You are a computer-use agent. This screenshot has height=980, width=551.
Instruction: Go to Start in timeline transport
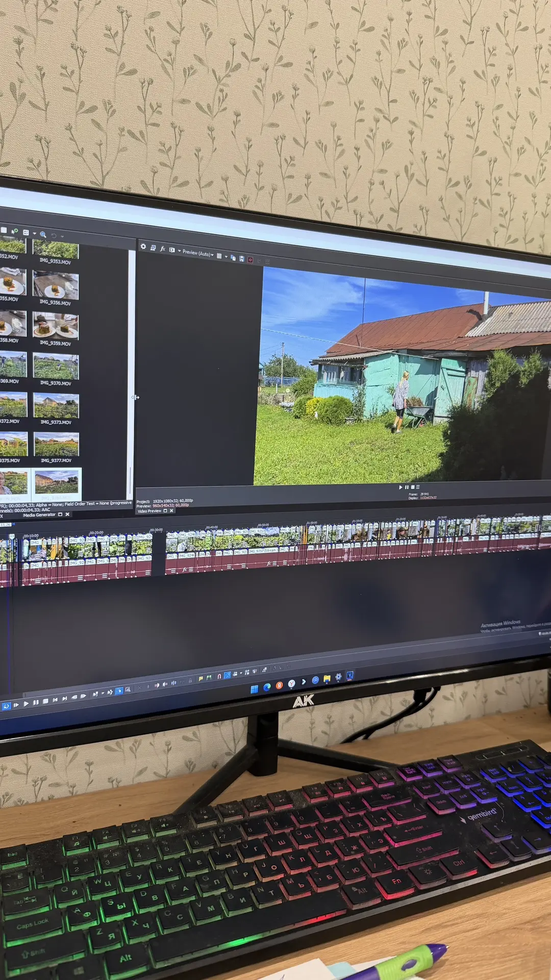point(55,700)
